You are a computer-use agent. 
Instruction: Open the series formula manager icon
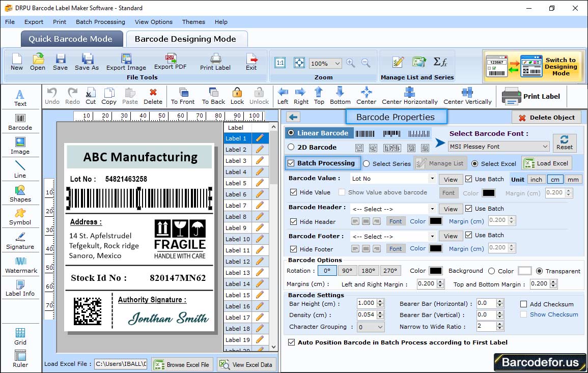pyautogui.click(x=440, y=62)
